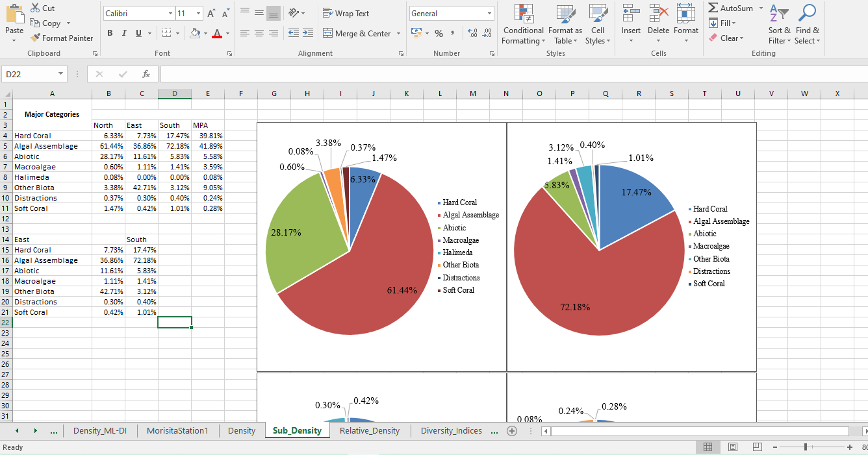
Task: Click the Cut scissors icon
Action: (x=35, y=8)
